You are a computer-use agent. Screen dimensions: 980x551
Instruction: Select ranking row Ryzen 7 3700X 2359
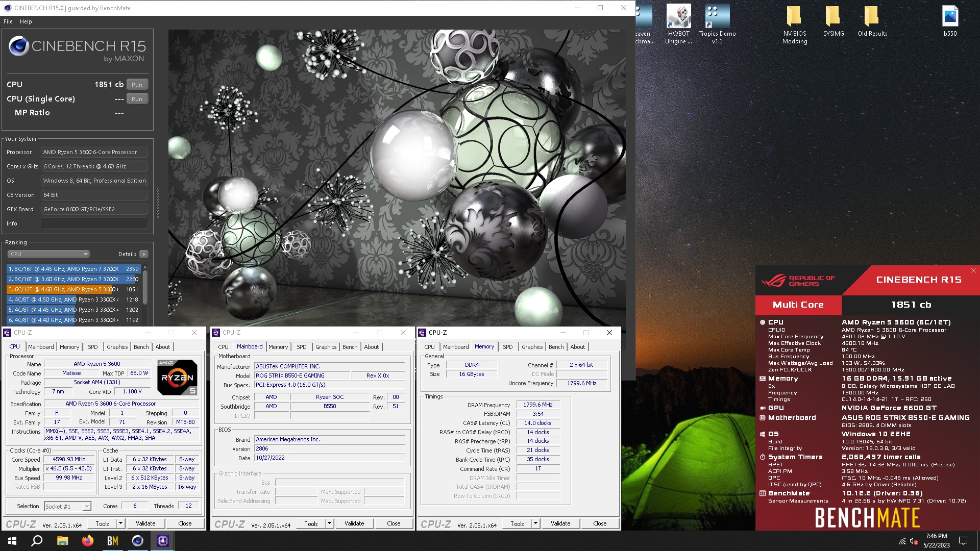[x=73, y=269]
